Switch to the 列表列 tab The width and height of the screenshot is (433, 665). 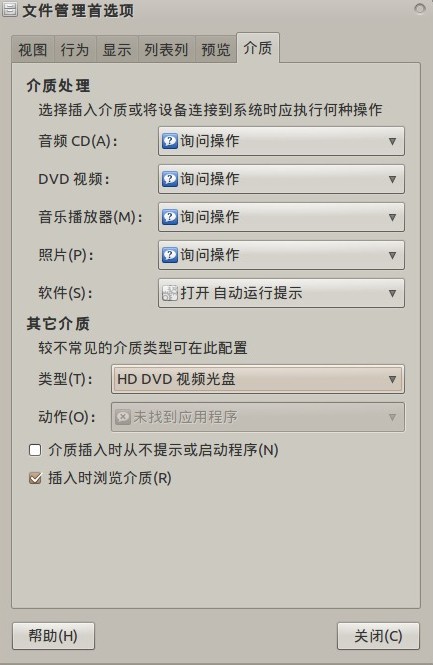click(x=167, y=50)
